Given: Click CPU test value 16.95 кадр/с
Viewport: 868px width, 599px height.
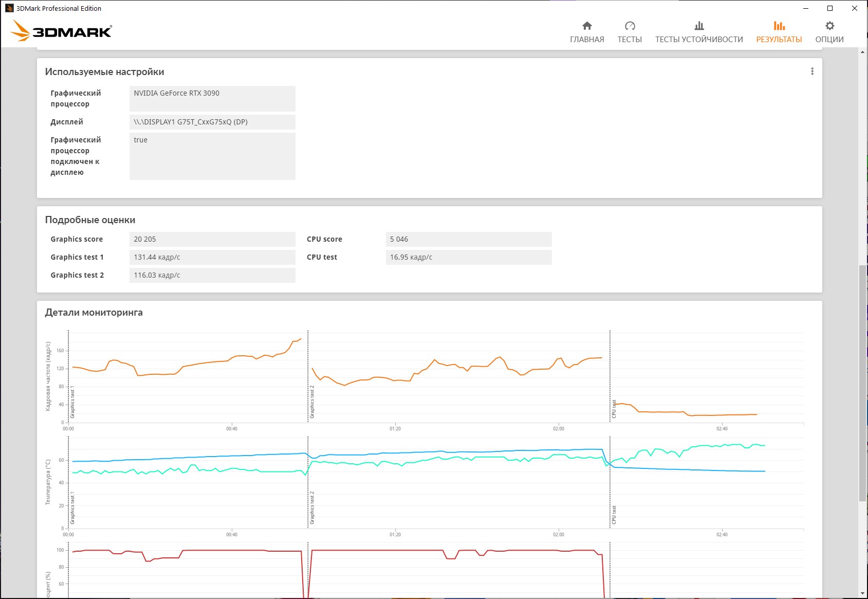Looking at the screenshot, I should click(468, 257).
